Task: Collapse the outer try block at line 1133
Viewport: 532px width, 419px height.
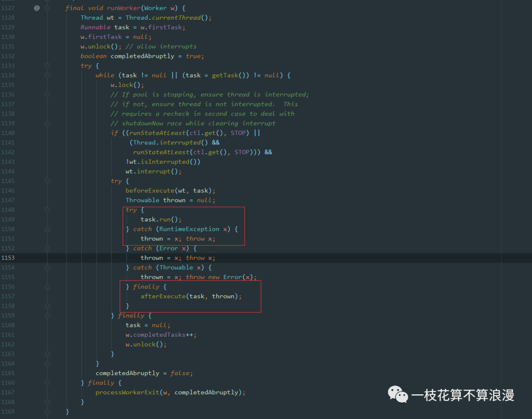Action: tap(47, 66)
